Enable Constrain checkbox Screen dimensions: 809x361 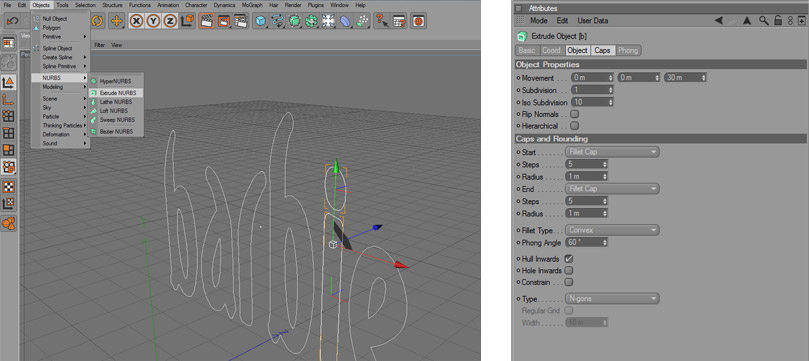tap(569, 282)
